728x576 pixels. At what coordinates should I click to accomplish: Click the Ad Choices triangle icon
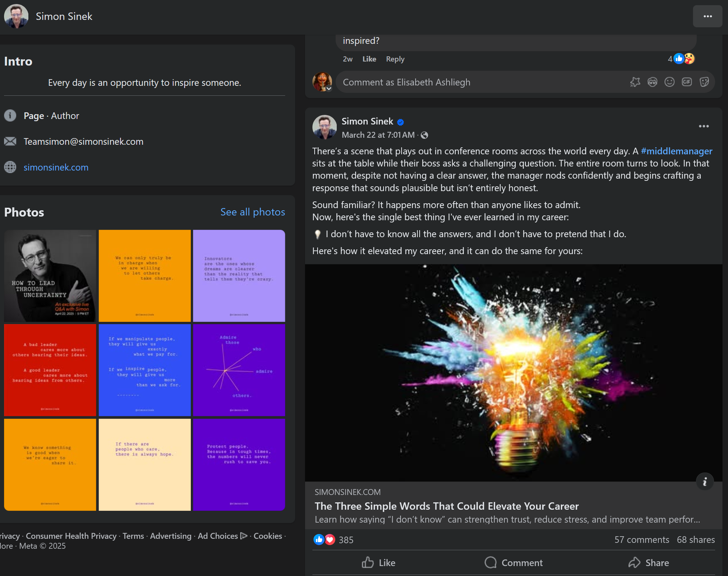tap(244, 536)
